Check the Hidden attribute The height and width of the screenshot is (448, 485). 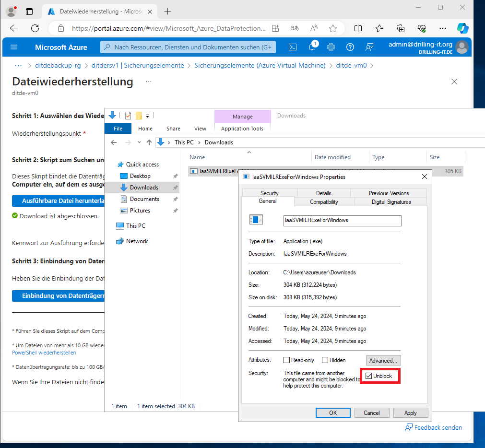[x=325, y=360]
